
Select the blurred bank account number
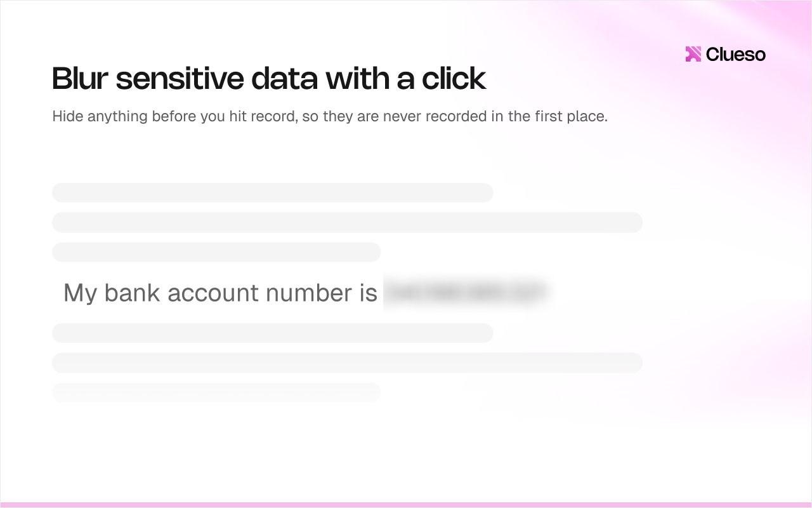(x=466, y=293)
